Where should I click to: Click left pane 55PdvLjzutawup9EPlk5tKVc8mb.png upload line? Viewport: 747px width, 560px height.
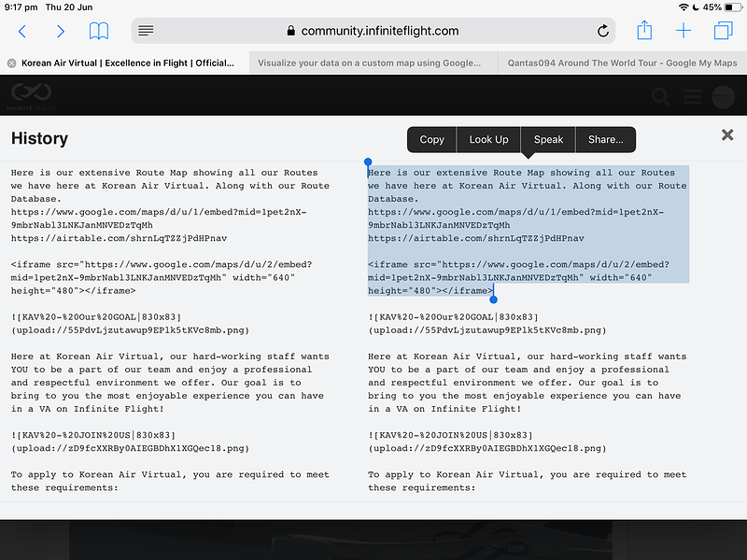pyautogui.click(x=130, y=330)
